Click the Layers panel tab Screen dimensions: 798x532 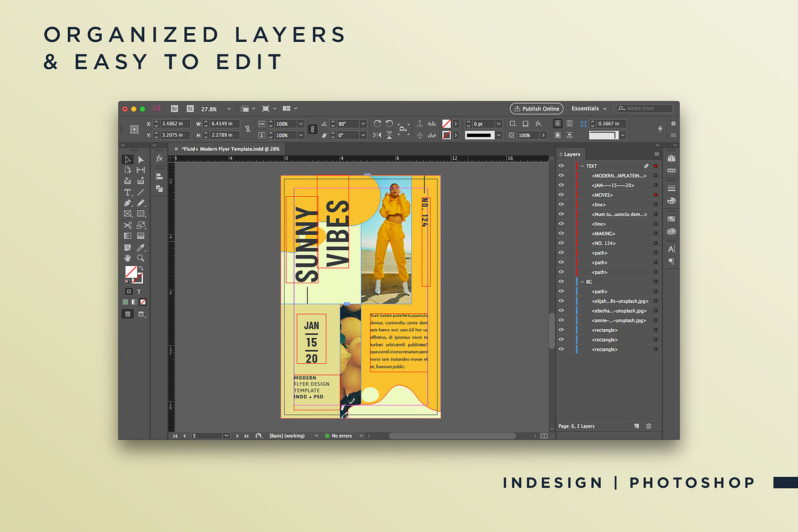point(572,154)
